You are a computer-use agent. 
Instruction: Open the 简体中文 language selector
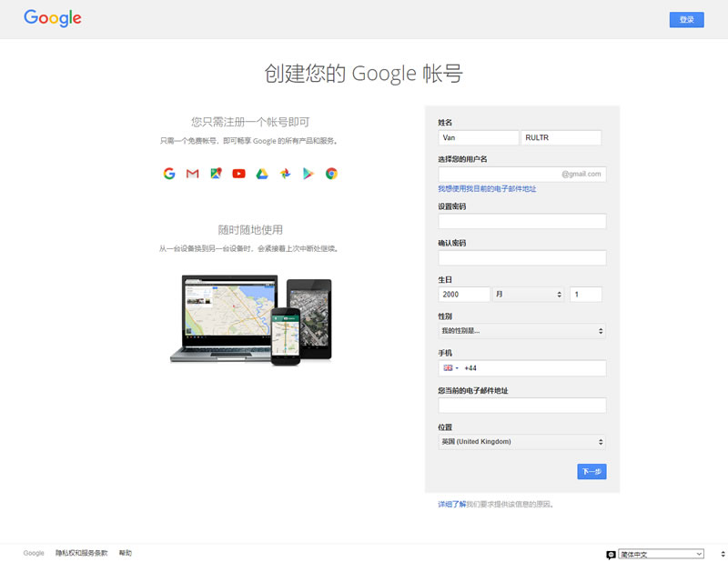661,554
